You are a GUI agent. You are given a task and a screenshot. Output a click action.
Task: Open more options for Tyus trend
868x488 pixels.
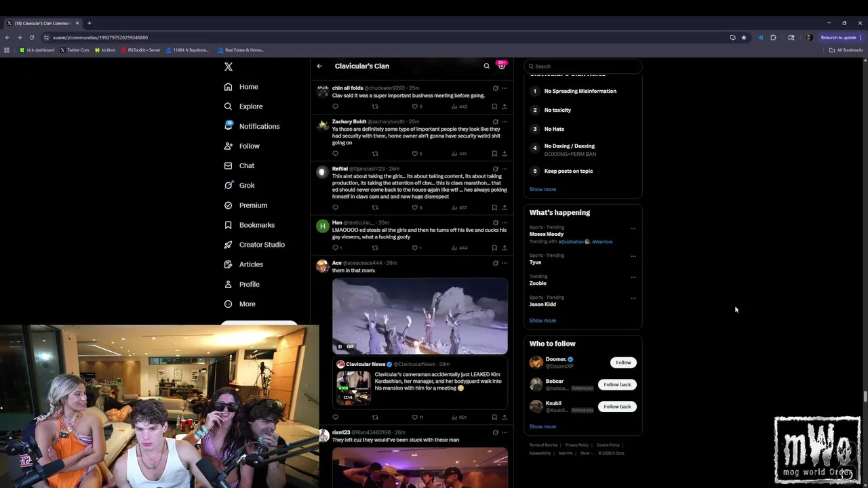tap(633, 256)
